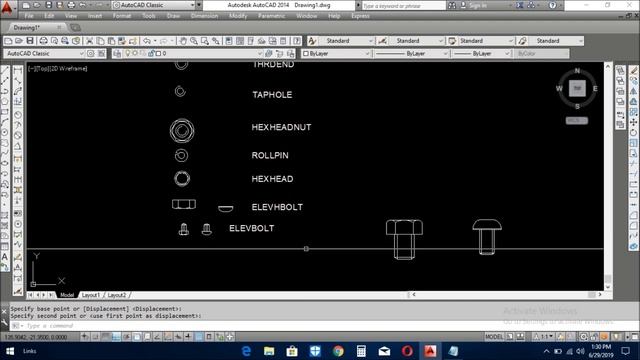640x360 pixels.
Task: Click the Zoom Previous icon
Action: pos(216,41)
